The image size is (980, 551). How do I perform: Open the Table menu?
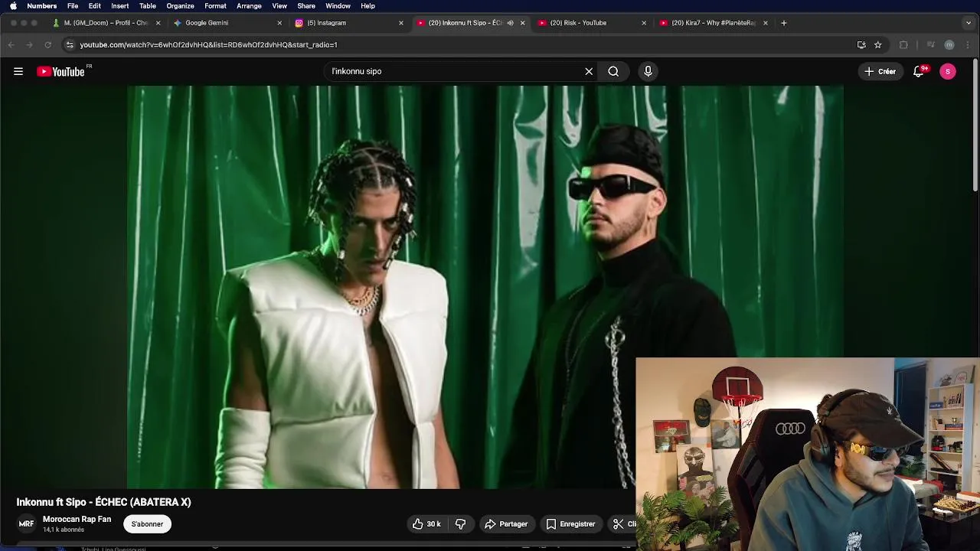(x=148, y=6)
